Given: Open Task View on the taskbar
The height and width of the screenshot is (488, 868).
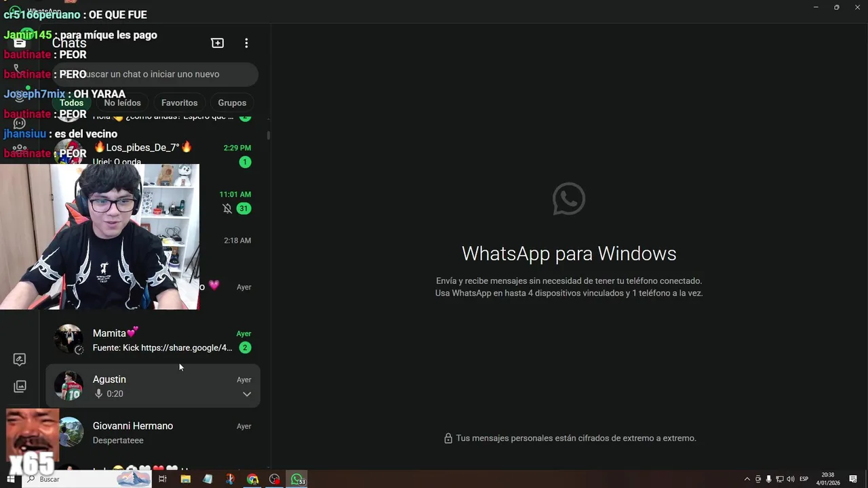Looking at the screenshot, I should coord(163,479).
